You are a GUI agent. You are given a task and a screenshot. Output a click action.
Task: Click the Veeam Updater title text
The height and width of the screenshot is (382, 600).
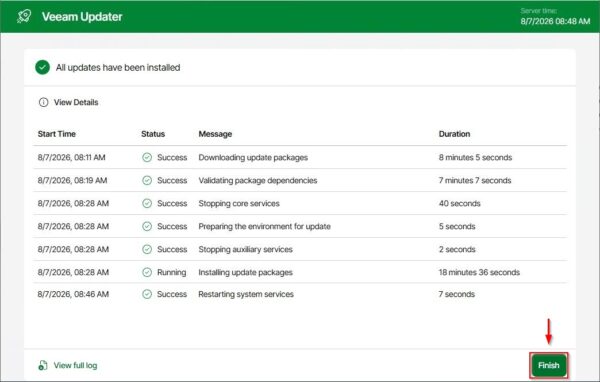pos(82,16)
